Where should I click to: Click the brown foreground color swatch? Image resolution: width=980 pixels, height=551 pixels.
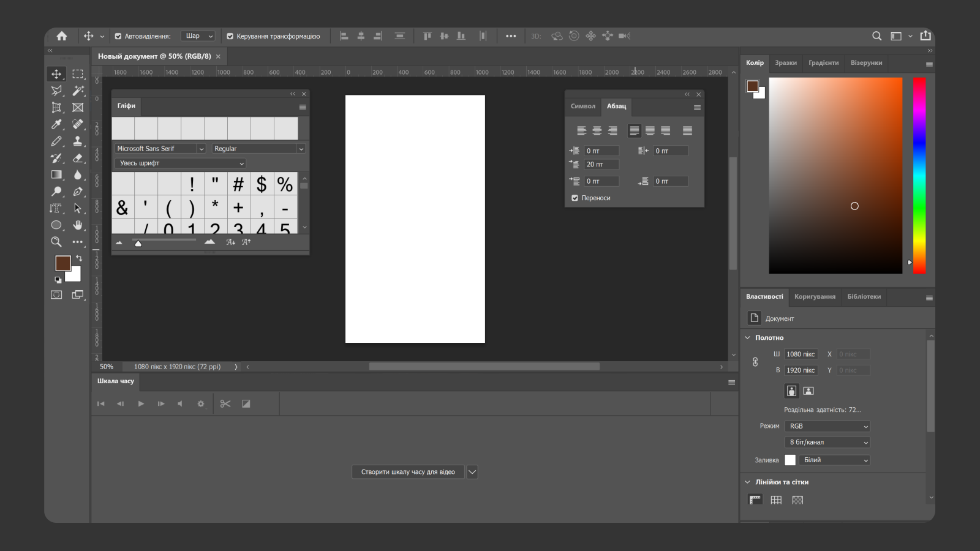coord(63,263)
